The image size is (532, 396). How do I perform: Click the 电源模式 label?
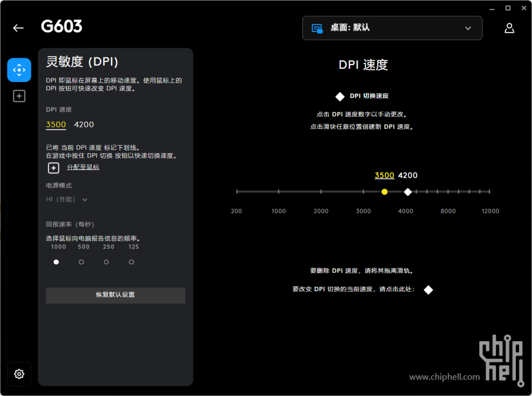tap(59, 185)
